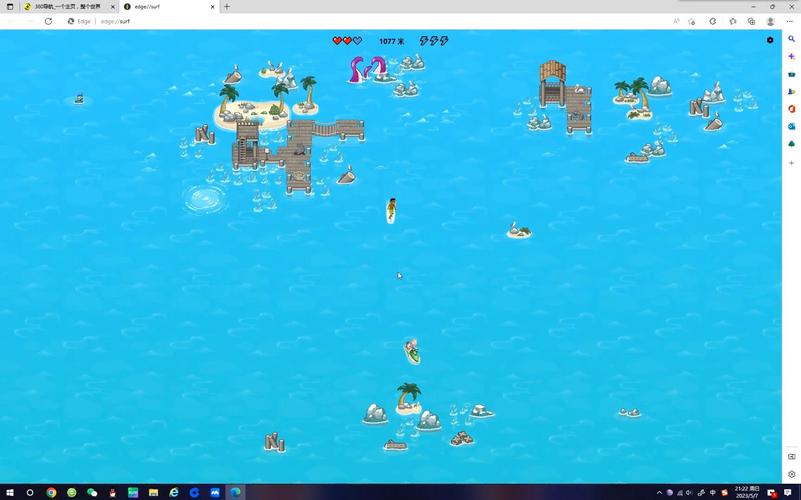Open Discover sparkle in Edge sidebar
Screen dimensions: 801x500
791,56
